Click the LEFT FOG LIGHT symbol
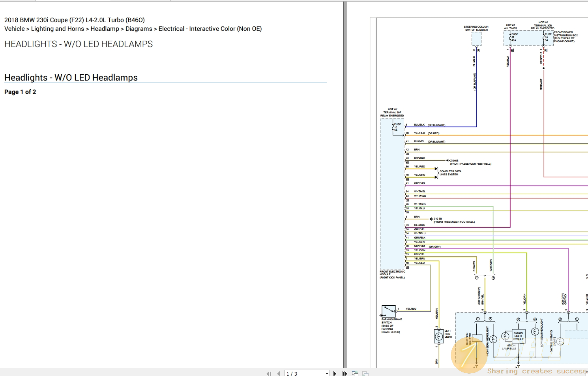The width and height of the screenshot is (588, 376). [439, 337]
